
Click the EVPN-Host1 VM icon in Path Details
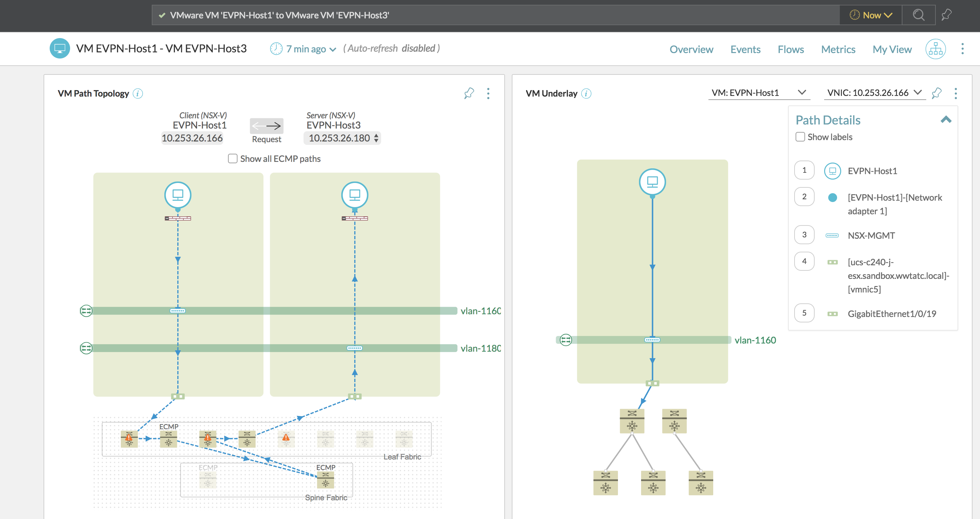tap(832, 170)
